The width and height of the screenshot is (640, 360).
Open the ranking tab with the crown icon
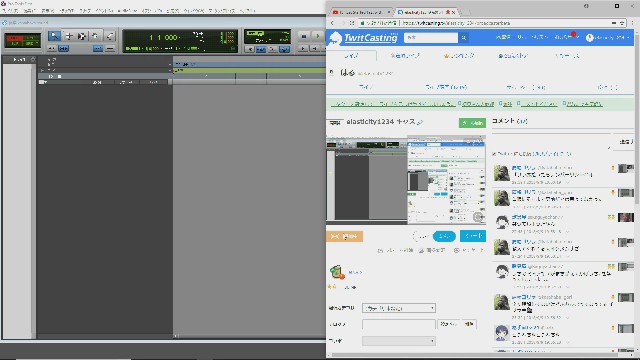tap(459, 56)
